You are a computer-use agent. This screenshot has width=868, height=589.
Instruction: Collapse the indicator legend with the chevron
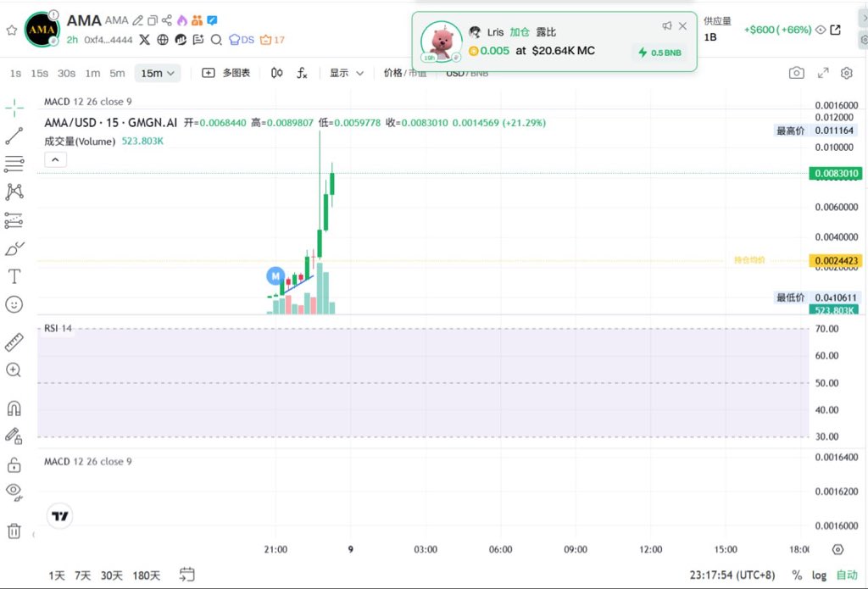(55, 159)
